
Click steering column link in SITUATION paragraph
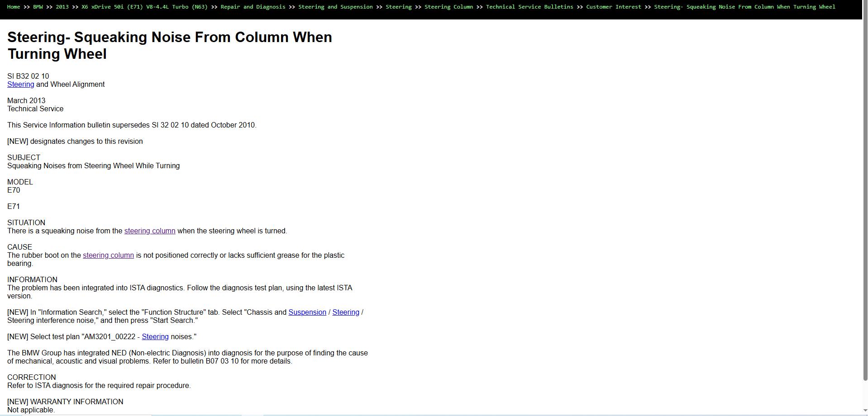coord(150,231)
